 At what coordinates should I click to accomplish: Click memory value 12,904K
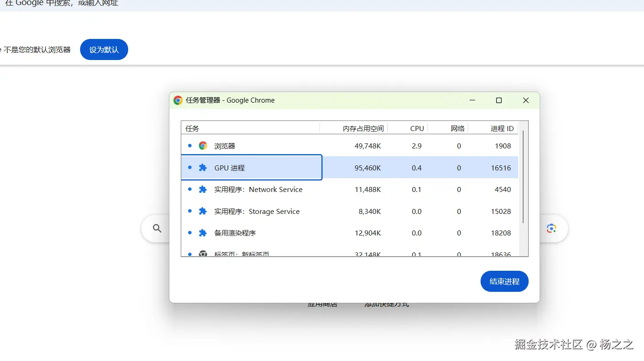[x=368, y=233]
